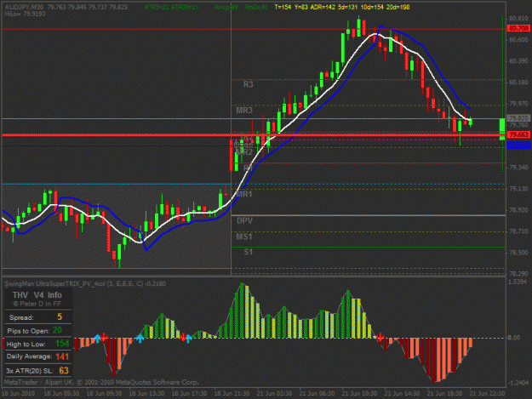Click the High to Low value 154
The image size is (532, 399).
click(x=62, y=344)
